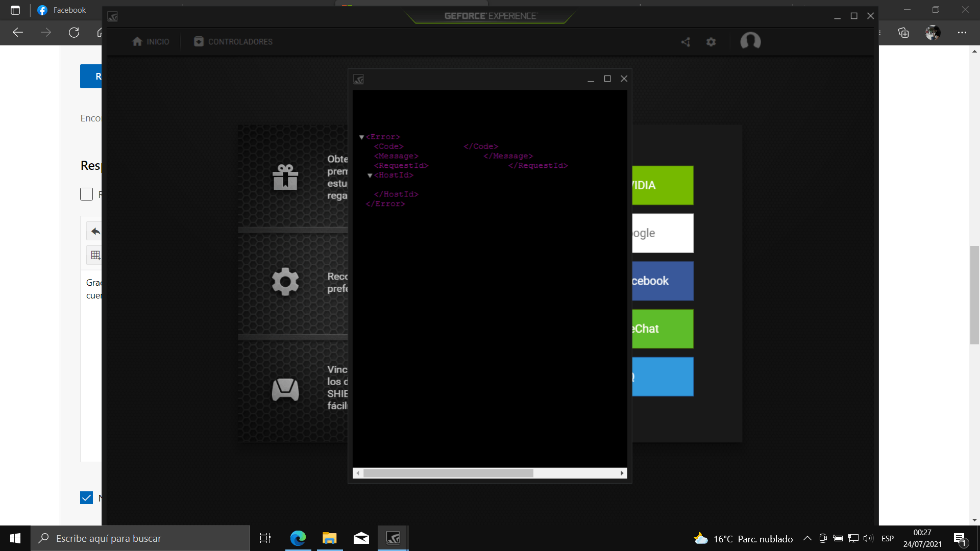Log in with the WeChat button
The width and height of the screenshot is (980, 551).
click(x=663, y=329)
